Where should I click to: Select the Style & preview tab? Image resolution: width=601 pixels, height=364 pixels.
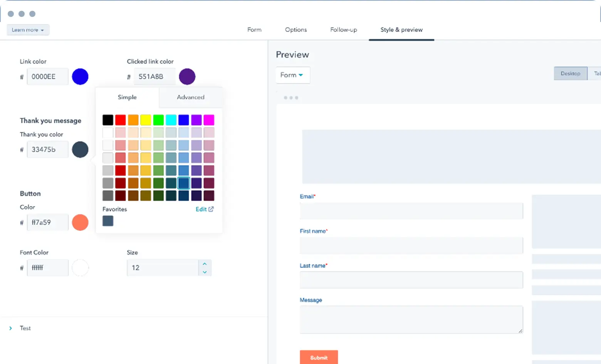[x=401, y=30]
